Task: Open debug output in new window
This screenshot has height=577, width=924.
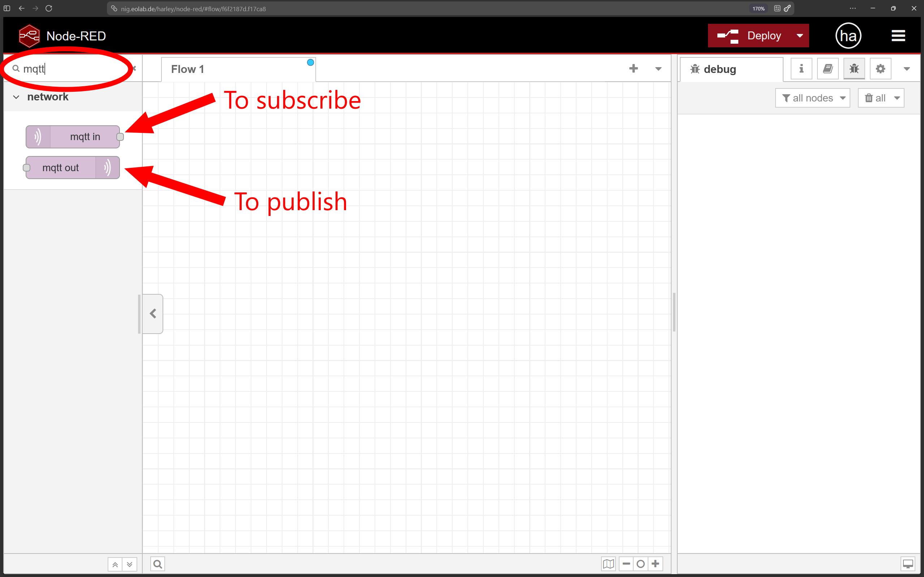Action: pos(908,564)
